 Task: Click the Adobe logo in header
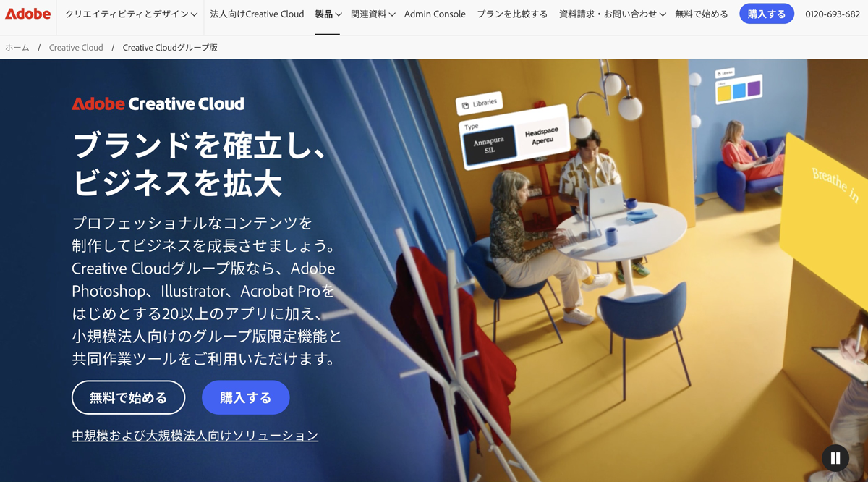pos(28,14)
